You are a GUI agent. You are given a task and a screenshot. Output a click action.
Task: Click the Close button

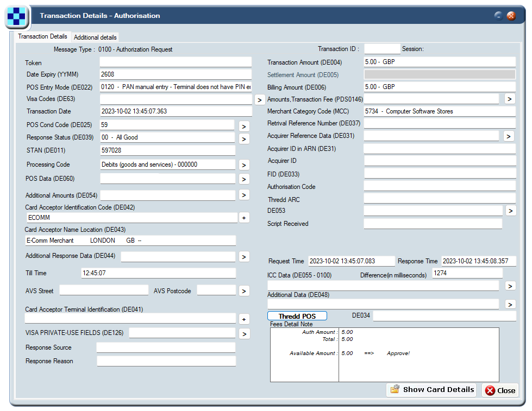pyautogui.click(x=500, y=391)
